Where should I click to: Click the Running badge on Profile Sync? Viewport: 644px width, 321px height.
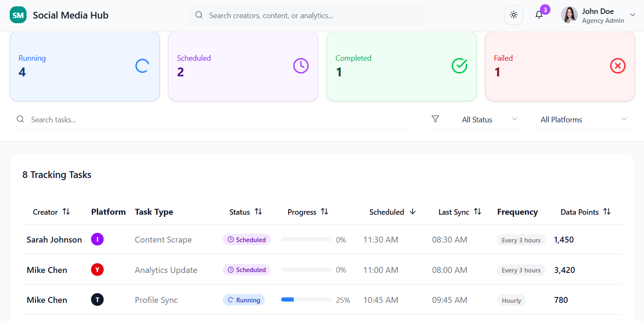tap(244, 299)
